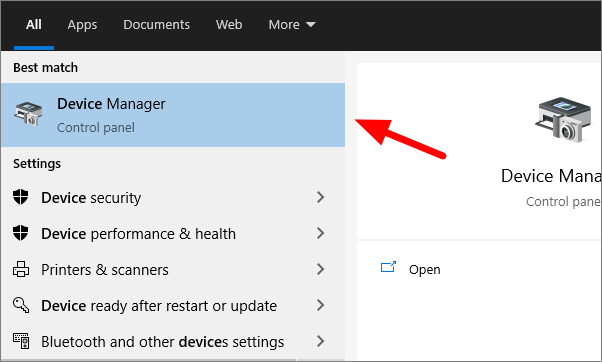Open Device Manager best match result
The image size is (602, 362).
click(173, 115)
